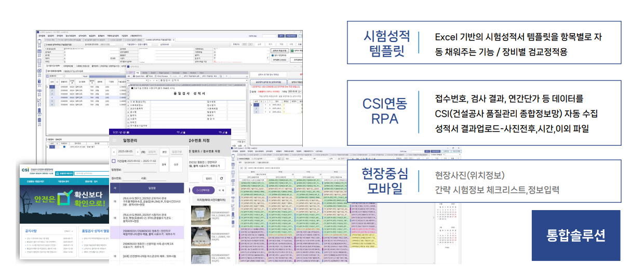The width and height of the screenshot is (644, 276).
Task: Click the 접수번호 input field in the mobile app
Action: 131,179
